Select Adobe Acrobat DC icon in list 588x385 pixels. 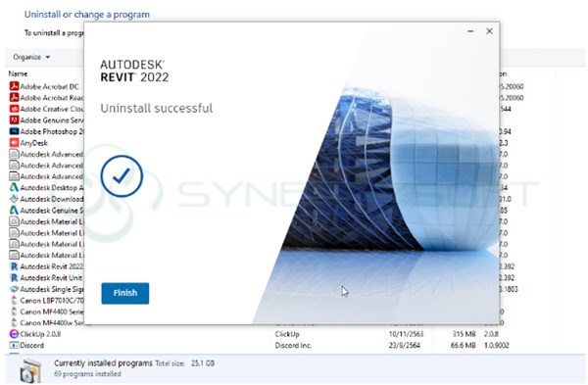coord(14,86)
